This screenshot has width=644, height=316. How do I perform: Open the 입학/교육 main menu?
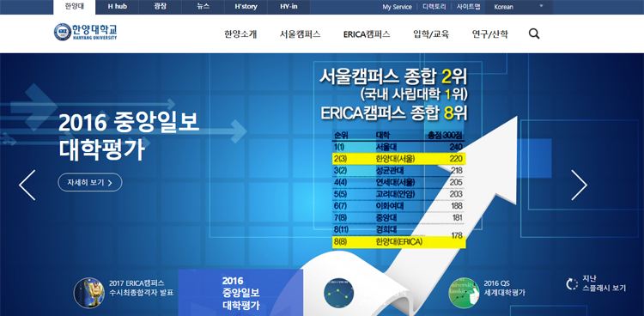431,34
